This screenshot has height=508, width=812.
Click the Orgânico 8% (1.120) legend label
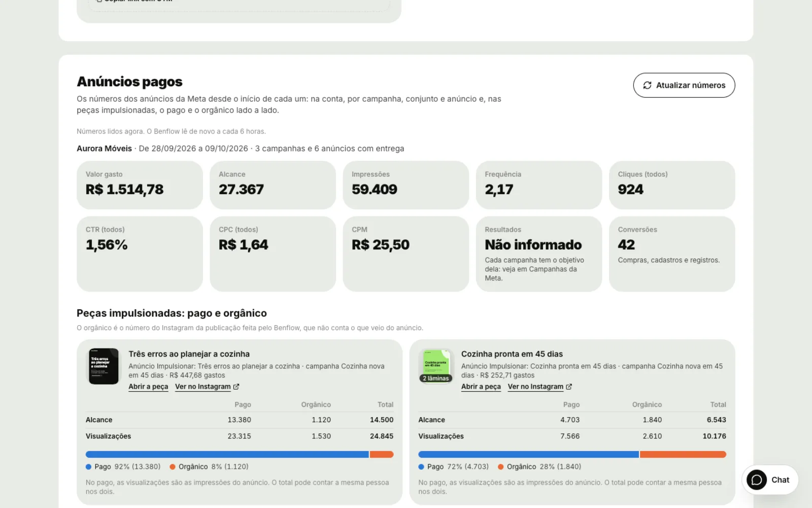click(214, 467)
